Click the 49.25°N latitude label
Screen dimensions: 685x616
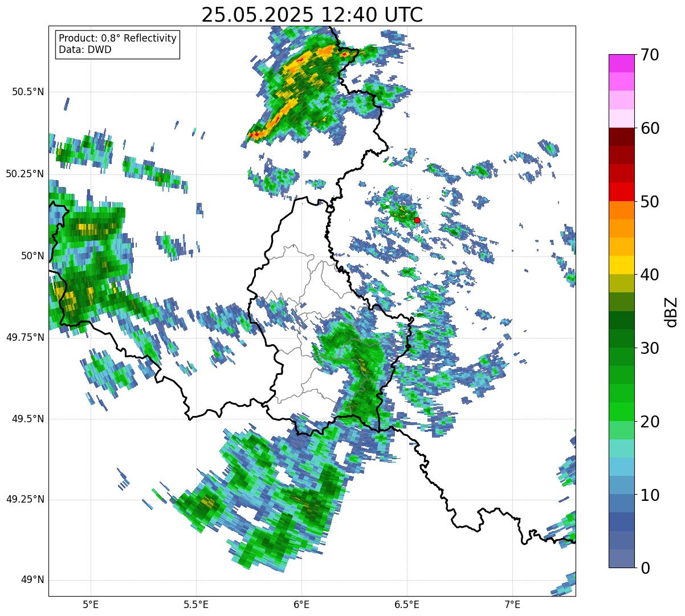point(25,500)
